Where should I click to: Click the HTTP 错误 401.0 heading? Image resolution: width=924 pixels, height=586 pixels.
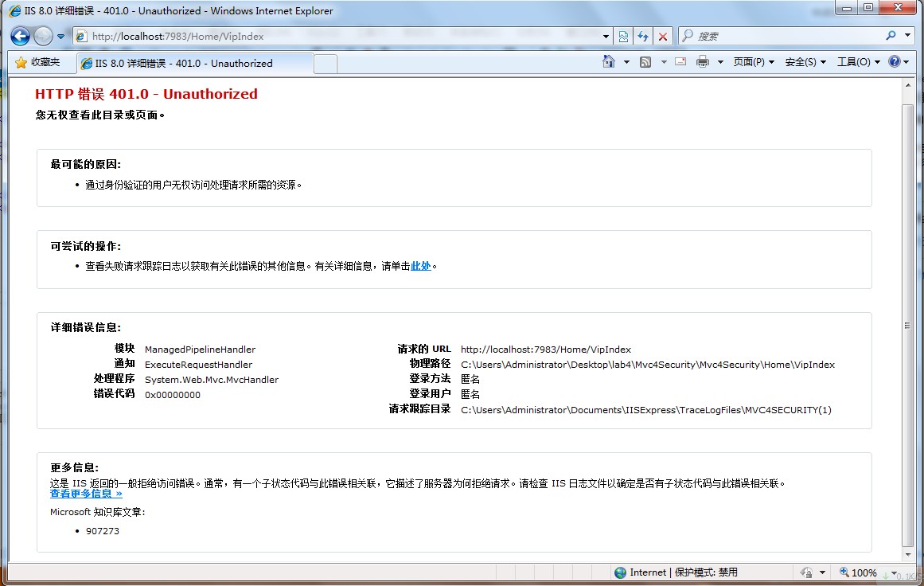(x=146, y=94)
